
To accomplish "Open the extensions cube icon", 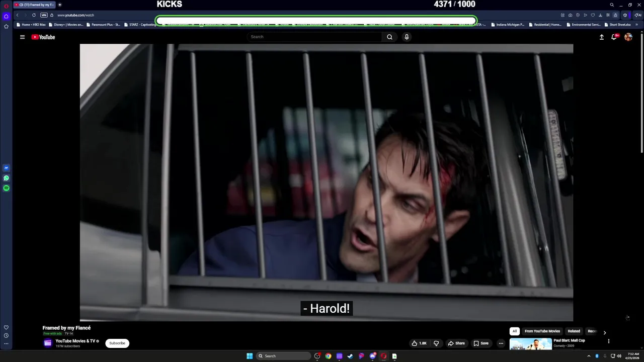I will pos(625,15).
